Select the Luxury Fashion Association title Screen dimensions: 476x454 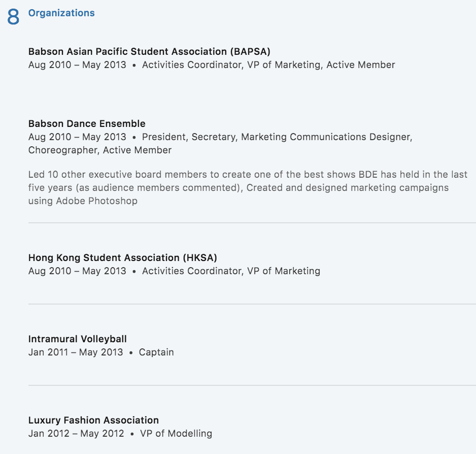coord(93,420)
